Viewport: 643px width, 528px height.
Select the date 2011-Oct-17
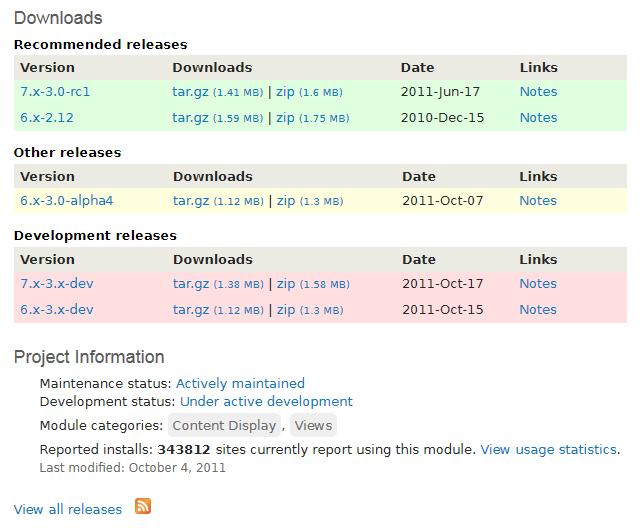(x=442, y=284)
